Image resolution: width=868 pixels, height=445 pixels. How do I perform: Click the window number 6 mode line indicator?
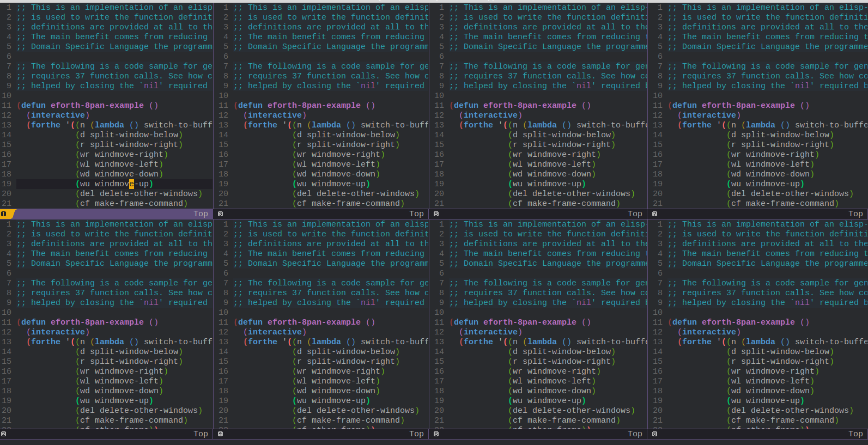(x=436, y=434)
